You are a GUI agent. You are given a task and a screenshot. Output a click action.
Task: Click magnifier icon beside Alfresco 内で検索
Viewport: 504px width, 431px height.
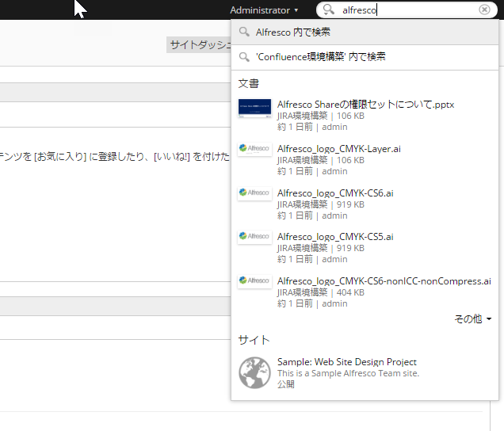pyautogui.click(x=244, y=32)
